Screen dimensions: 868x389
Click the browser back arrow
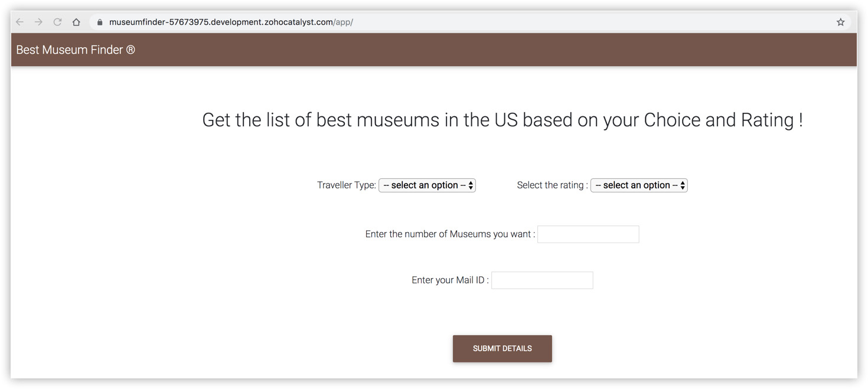coord(19,22)
